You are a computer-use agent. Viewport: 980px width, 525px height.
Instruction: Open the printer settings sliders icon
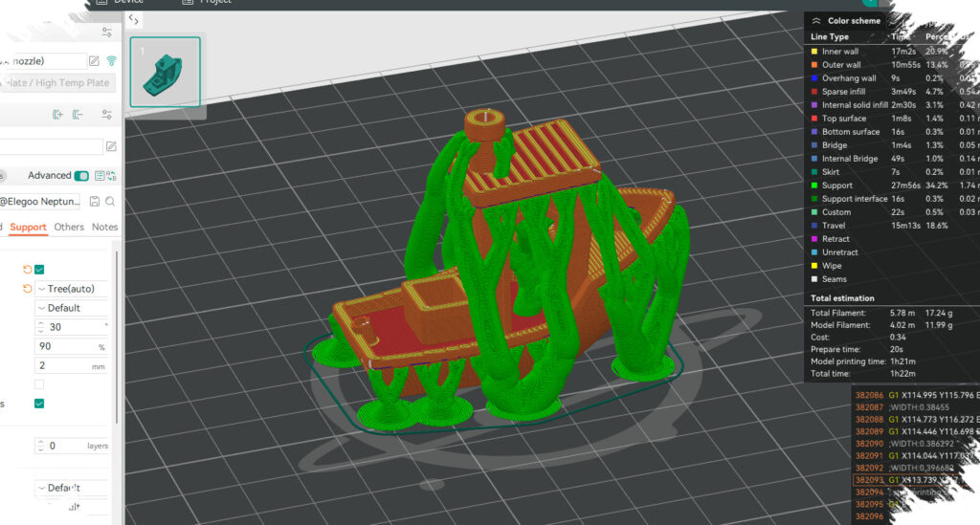[107, 32]
